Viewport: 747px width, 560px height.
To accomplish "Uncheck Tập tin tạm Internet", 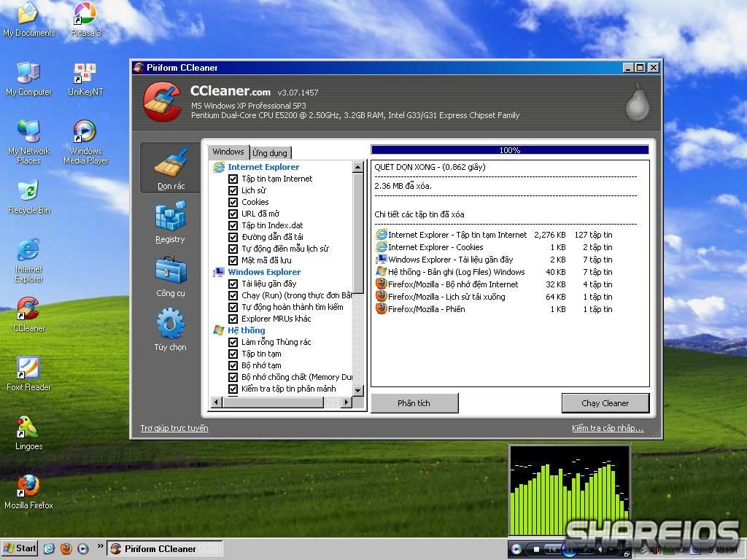I will (x=233, y=179).
